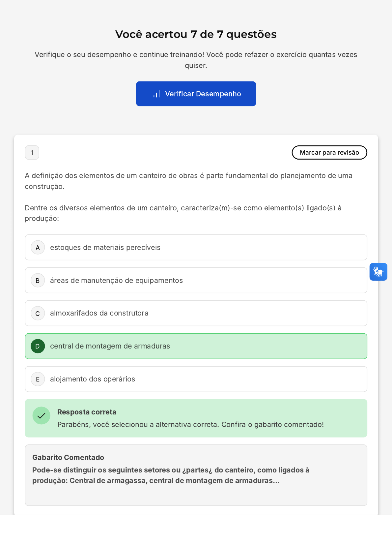Click the 'Resposta correta' feedback title

(87, 412)
